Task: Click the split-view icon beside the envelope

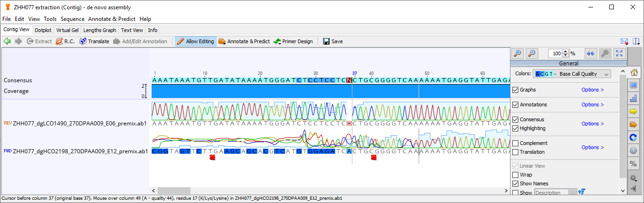Action: [636, 41]
